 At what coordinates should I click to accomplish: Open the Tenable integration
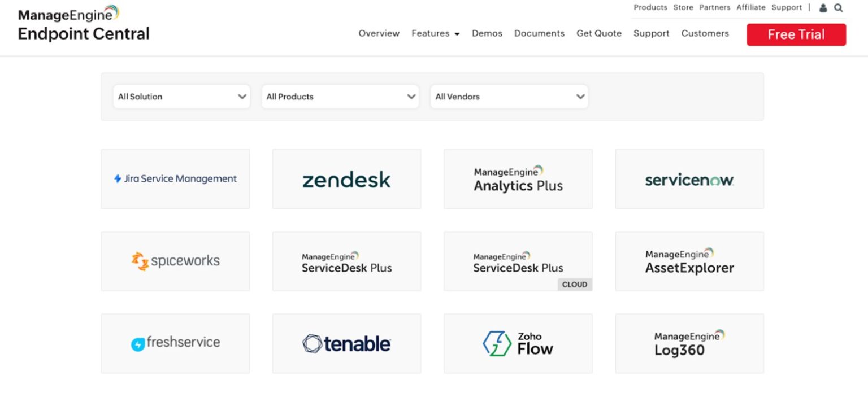coord(346,343)
